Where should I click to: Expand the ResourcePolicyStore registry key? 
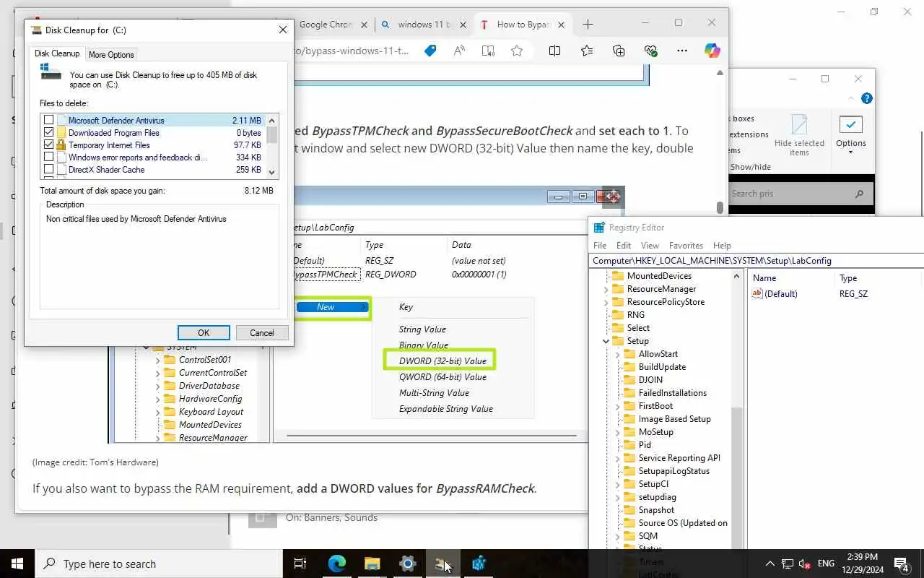tap(606, 302)
